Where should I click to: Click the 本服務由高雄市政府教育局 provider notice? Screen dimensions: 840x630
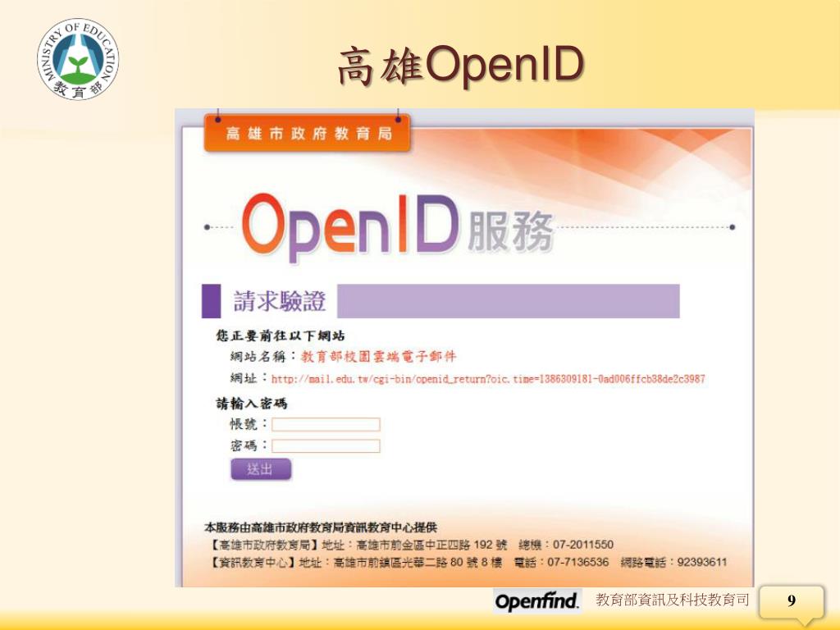(321, 527)
